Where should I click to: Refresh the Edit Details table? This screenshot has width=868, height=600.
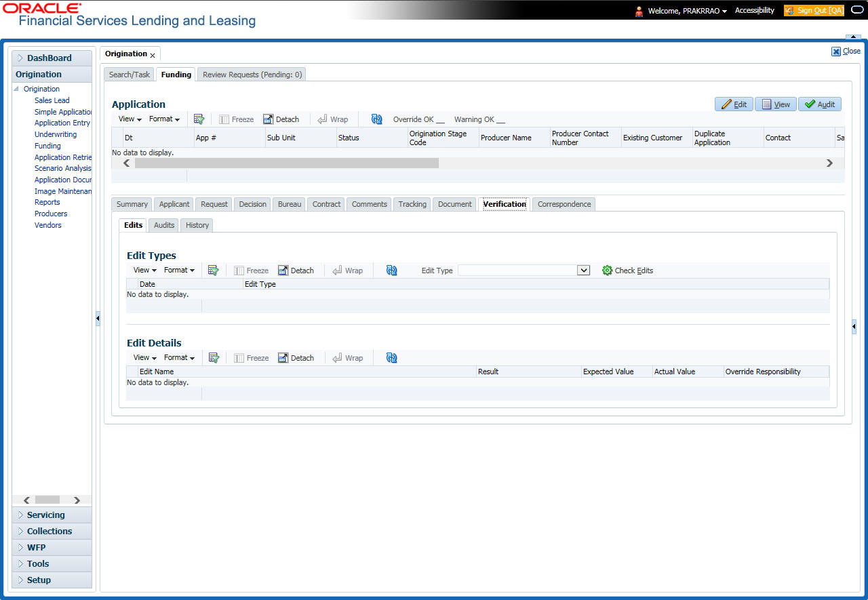coord(392,358)
